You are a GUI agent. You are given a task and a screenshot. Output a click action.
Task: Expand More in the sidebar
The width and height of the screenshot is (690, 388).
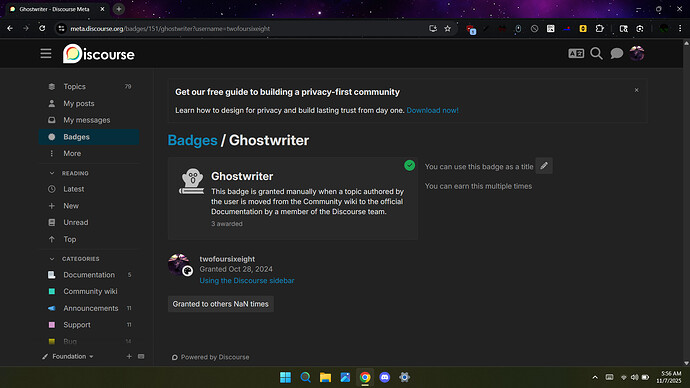click(x=89, y=154)
